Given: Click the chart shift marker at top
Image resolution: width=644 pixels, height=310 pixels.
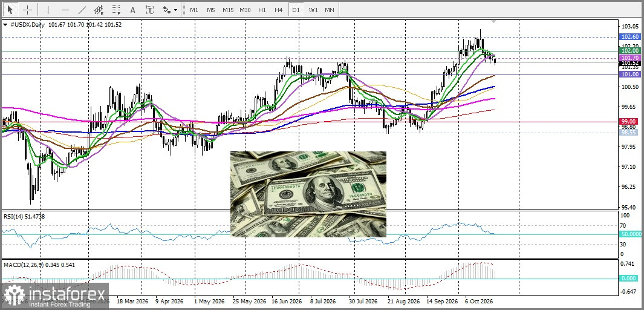Looking at the screenshot, I should pyautogui.click(x=495, y=21).
